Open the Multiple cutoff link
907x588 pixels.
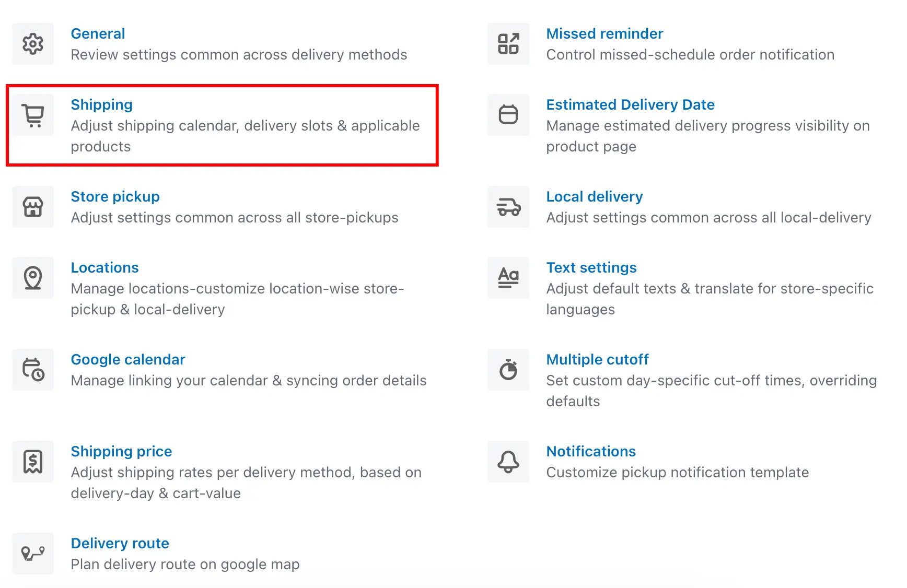pos(597,359)
